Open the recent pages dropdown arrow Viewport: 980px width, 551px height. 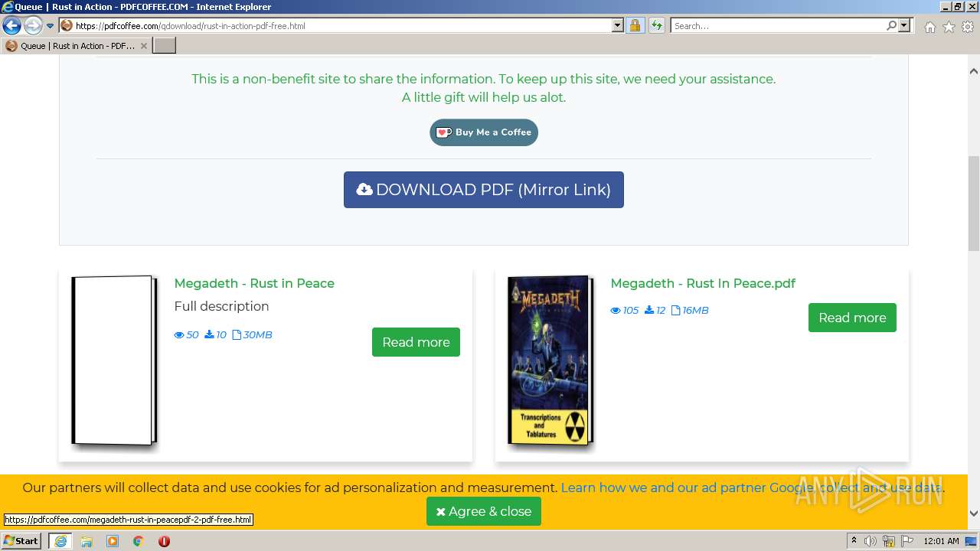click(50, 26)
